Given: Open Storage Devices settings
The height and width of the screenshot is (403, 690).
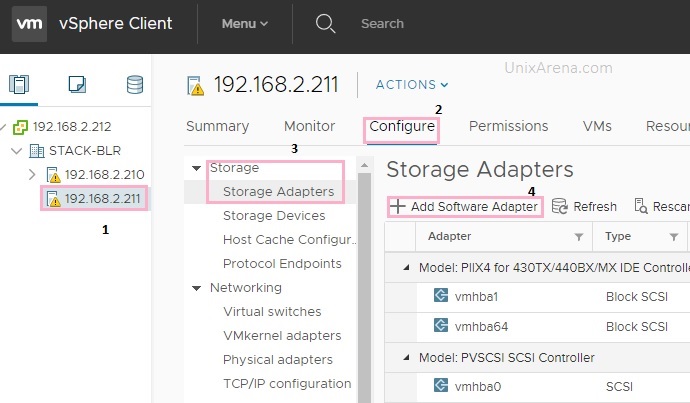Looking at the screenshot, I should (x=274, y=216).
